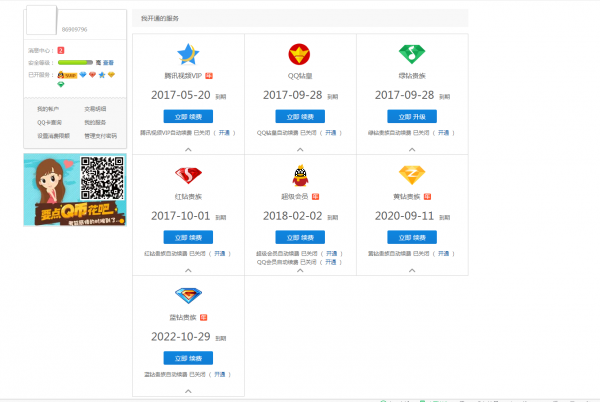Renew 蓝钻贵族 with 立即续费 button
This screenshot has width=600, height=402.
188,358
